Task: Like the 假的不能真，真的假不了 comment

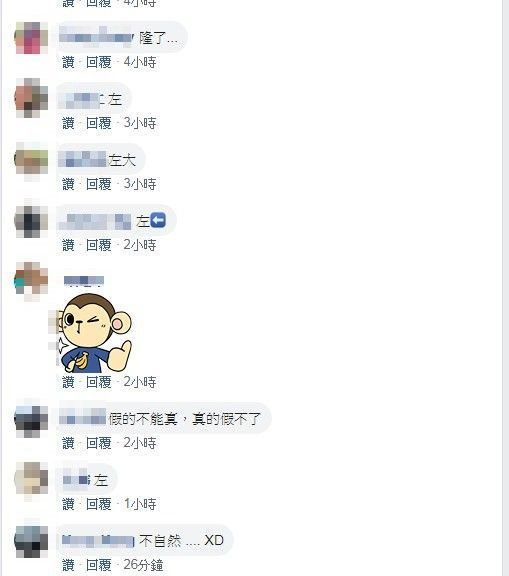Action: [68, 443]
